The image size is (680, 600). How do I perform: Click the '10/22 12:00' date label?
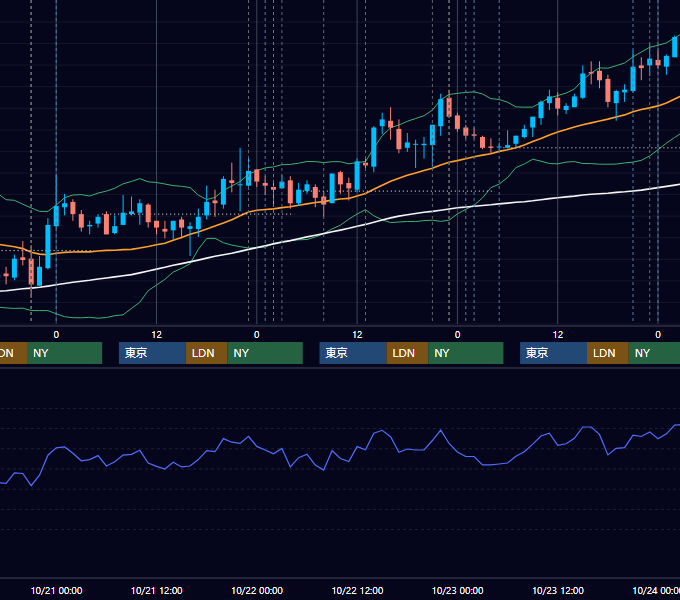[357, 590]
